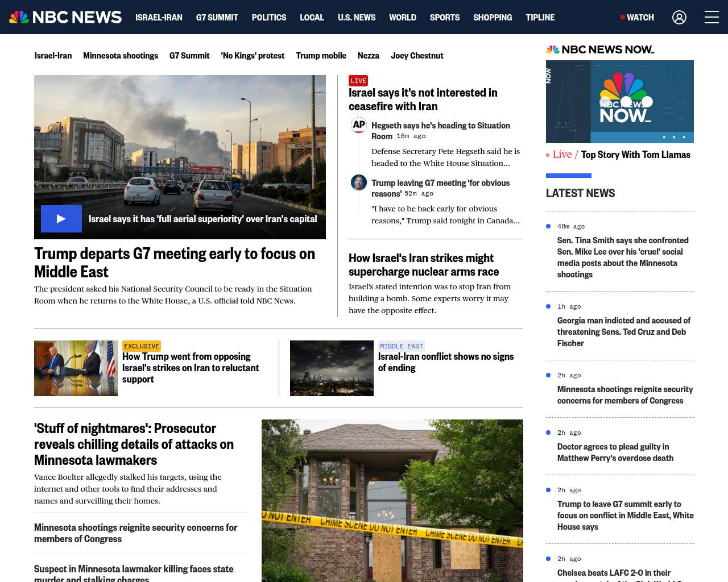This screenshot has height=582, width=728.
Task: Open Georgia man indicted for threatening senators
Action: pyautogui.click(x=624, y=332)
